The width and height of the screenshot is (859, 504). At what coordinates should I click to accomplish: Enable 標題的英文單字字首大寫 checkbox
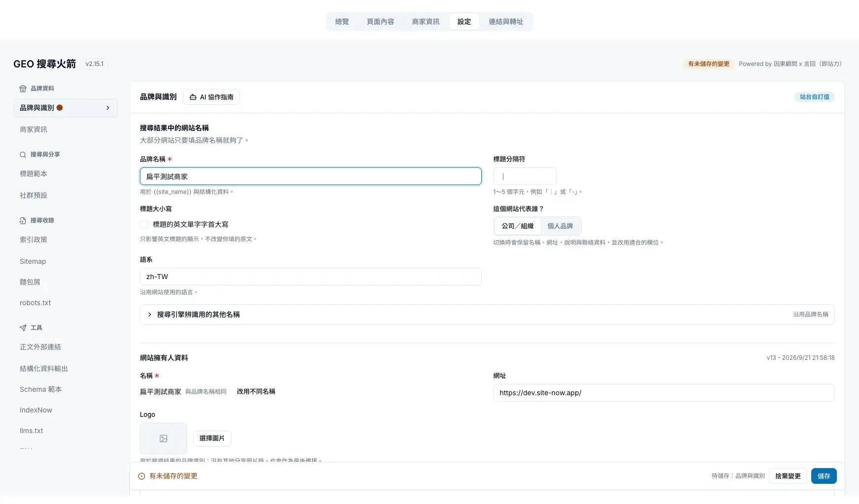(x=144, y=224)
